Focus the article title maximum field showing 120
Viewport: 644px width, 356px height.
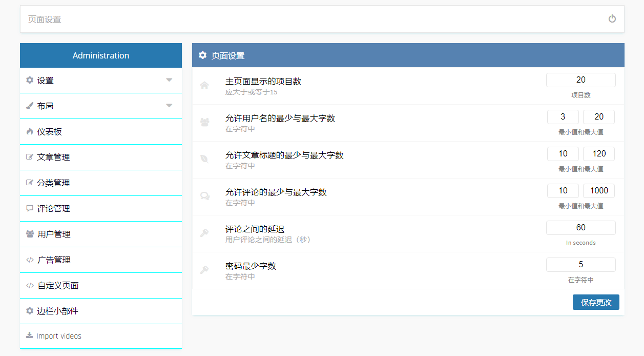(599, 154)
